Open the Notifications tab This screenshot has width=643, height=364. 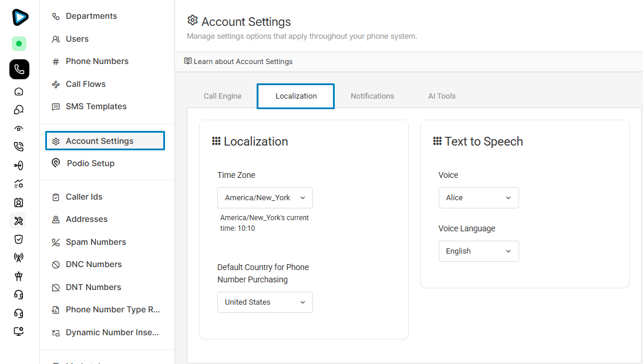(372, 96)
